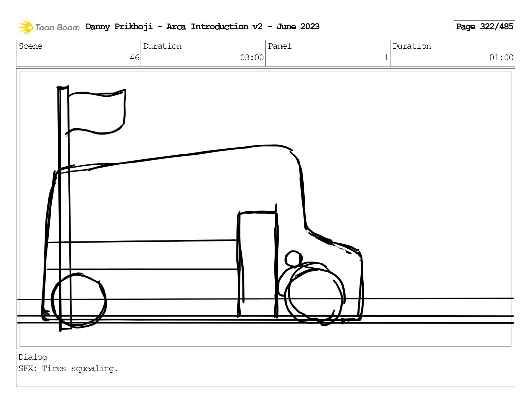Click the 'Panel' header label
This screenshot has width=532, height=411.
[x=280, y=46]
